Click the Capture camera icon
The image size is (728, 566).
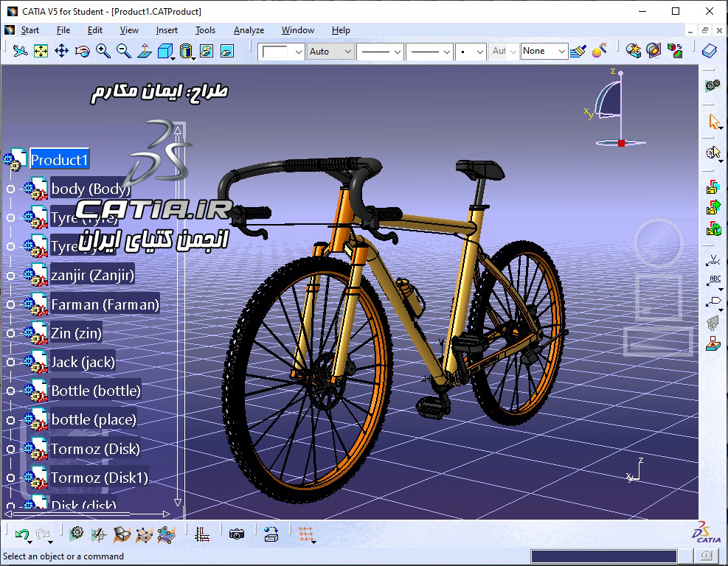tap(236, 534)
